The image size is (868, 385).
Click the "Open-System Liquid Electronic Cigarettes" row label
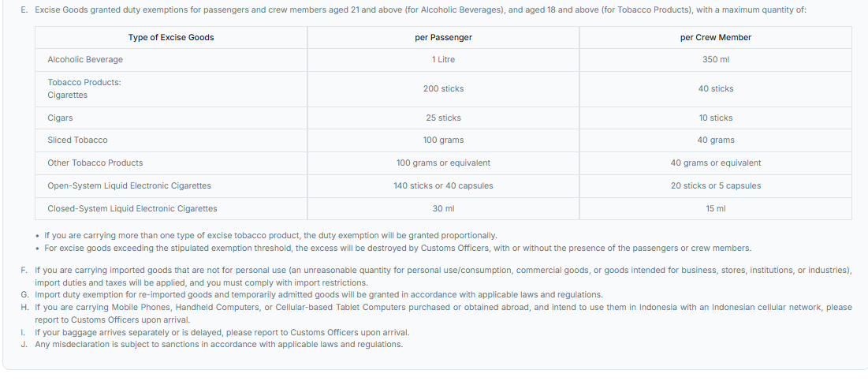(x=129, y=185)
